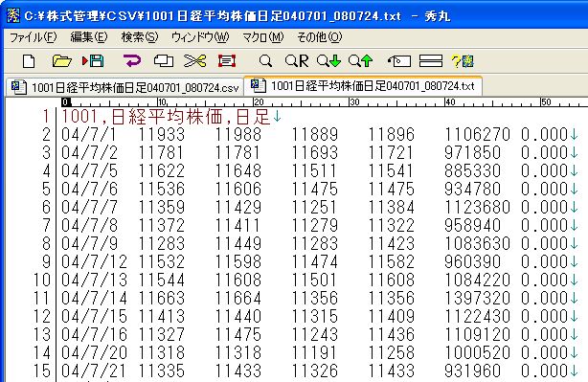Click date 04/7/21 on line 15
This screenshot has width=588, height=382.
coord(94,371)
